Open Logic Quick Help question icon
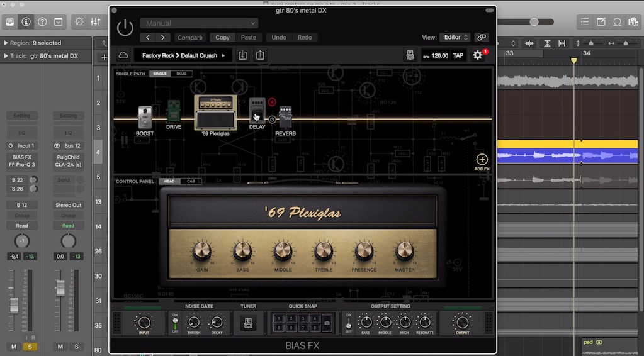The height and width of the screenshot is (356, 644). pos(42,22)
